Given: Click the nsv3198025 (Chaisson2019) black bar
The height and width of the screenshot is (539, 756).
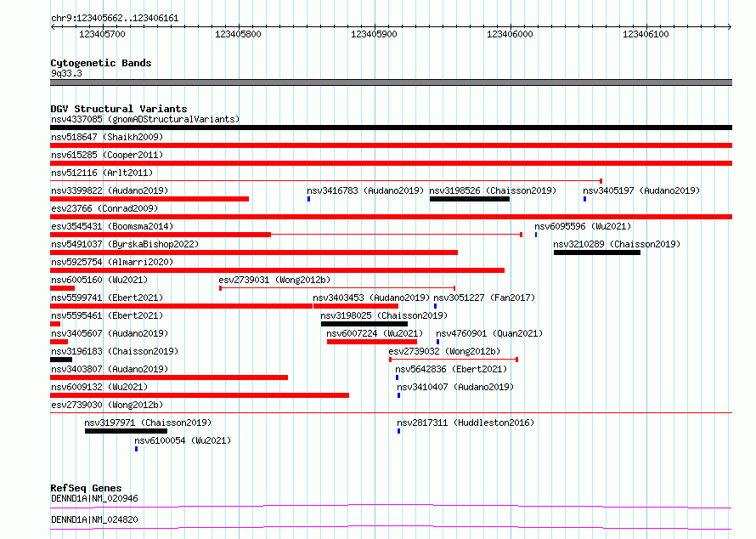Looking at the screenshot, I should tap(364, 324).
